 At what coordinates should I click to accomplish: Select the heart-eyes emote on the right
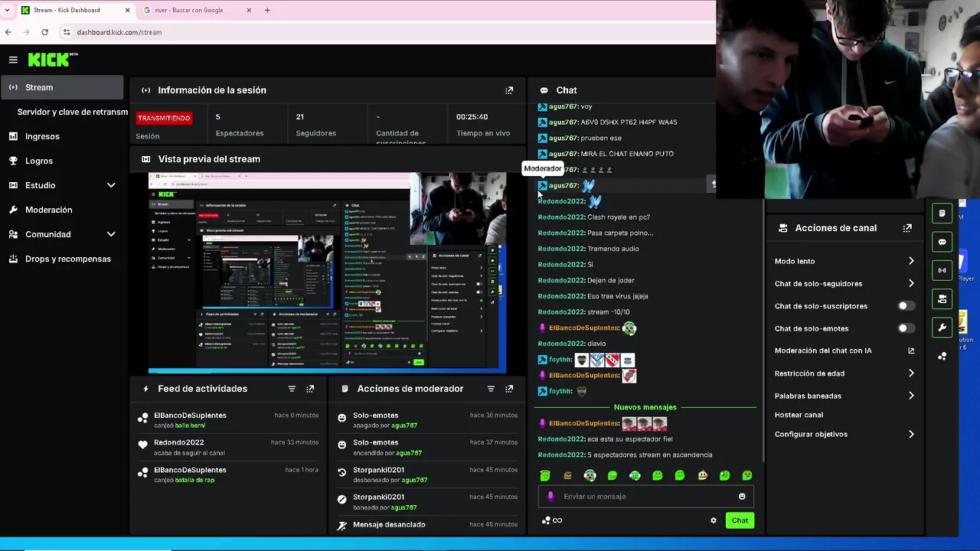tap(747, 475)
